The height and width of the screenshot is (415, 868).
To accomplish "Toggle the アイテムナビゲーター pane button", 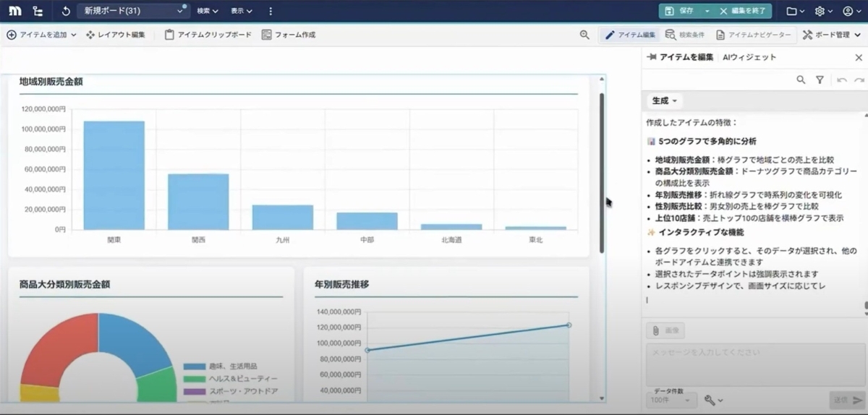I will [752, 35].
